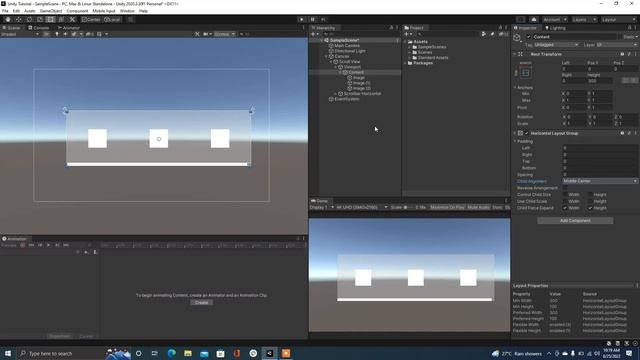The image size is (640, 360).
Task: Open the File menu
Action: 5,11
